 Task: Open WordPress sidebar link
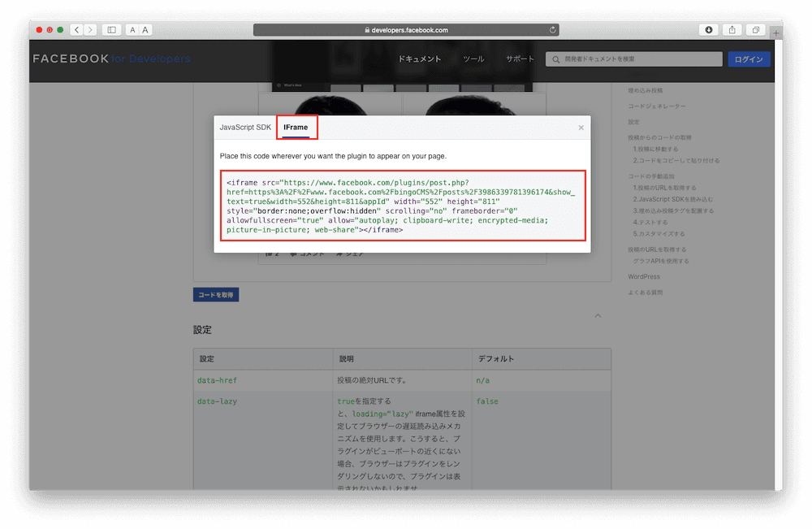point(644,276)
